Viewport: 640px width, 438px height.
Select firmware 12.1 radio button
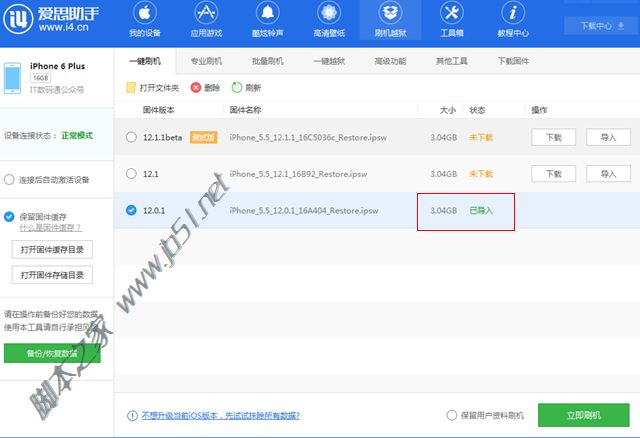point(131,173)
